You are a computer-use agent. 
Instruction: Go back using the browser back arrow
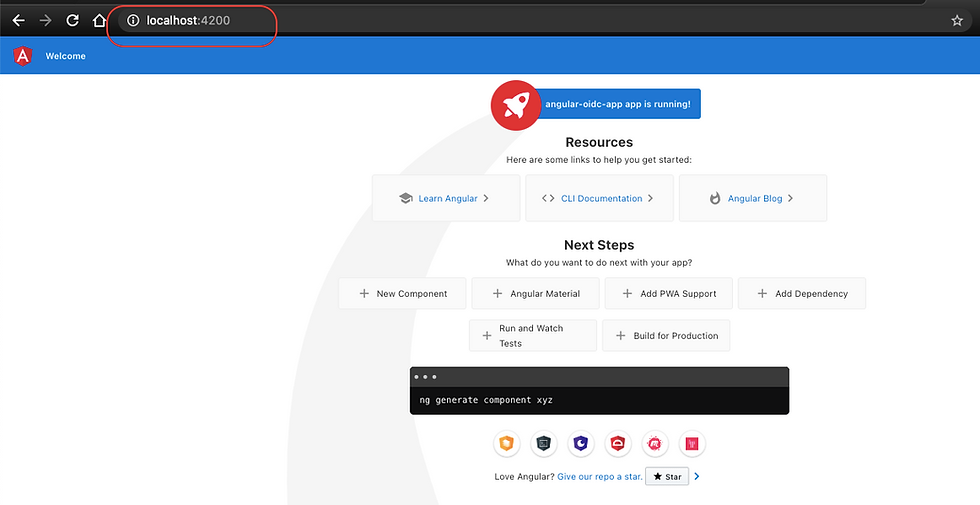19,21
